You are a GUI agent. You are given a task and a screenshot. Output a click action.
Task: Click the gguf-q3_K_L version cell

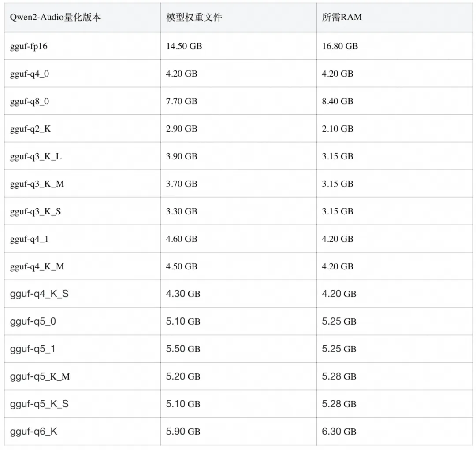(36, 156)
